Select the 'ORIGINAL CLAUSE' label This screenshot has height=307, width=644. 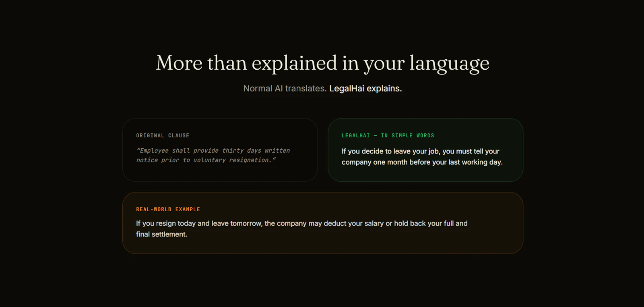pos(163,136)
